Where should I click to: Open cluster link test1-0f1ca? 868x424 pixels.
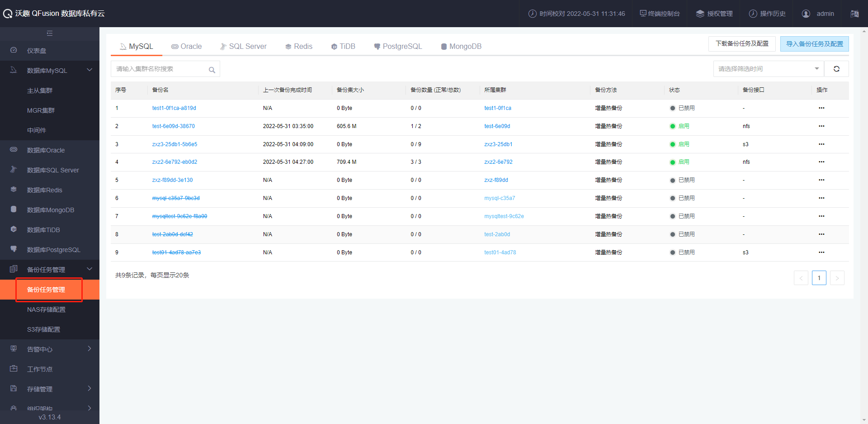pos(498,108)
